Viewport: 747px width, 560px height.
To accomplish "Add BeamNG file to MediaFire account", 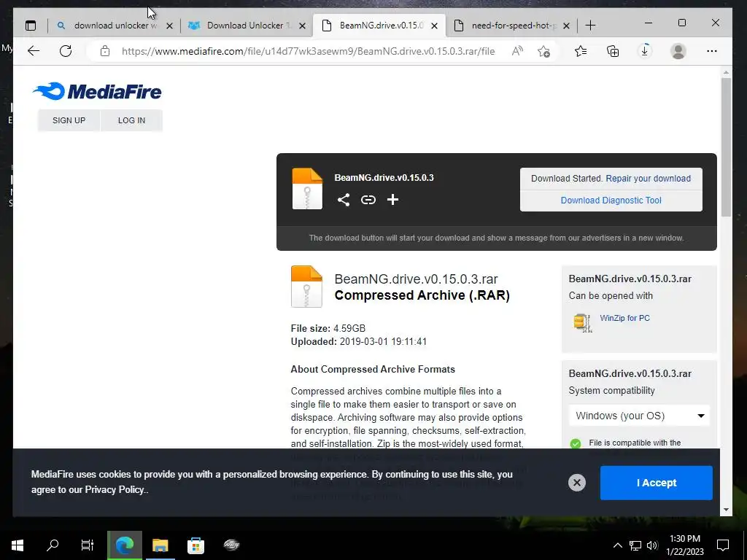I will point(392,200).
